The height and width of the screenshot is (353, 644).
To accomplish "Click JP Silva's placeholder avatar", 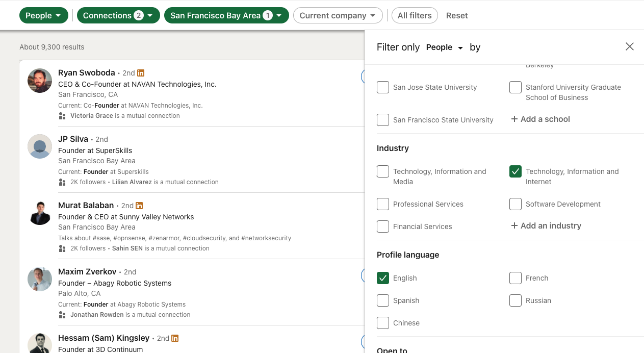I will pyautogui.click(x=40, y=147).
